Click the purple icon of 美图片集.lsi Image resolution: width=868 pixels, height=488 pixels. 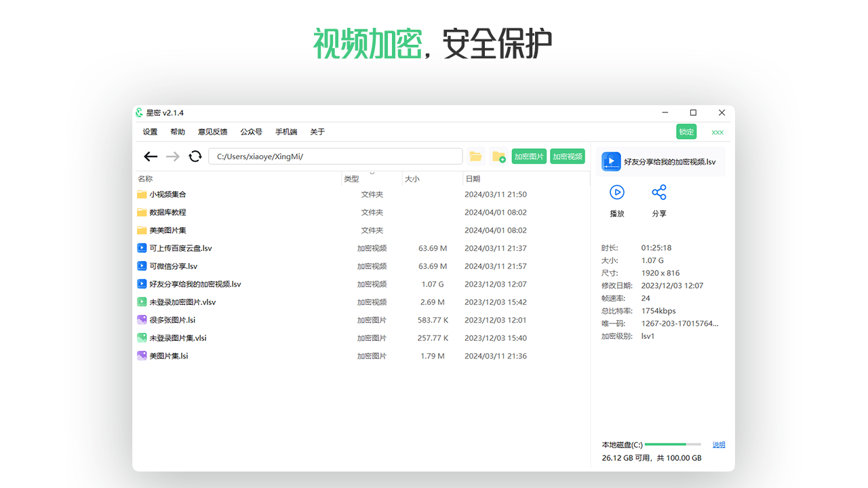(142, 356)
